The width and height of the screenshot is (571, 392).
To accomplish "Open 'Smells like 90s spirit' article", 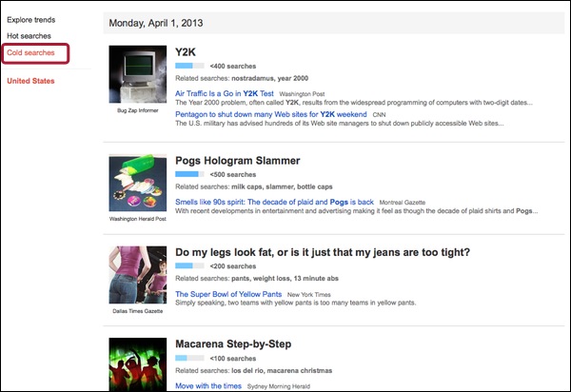I will click(x=274, y=203).
